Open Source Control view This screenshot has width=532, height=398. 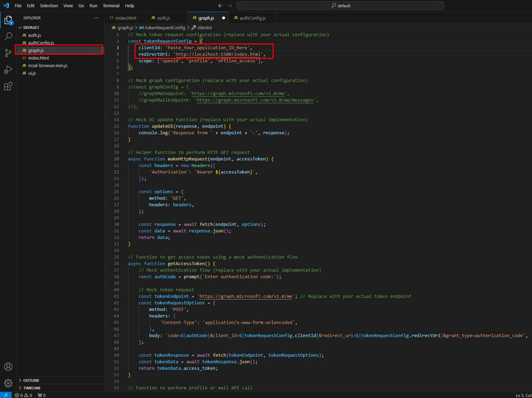coord(8,53)
